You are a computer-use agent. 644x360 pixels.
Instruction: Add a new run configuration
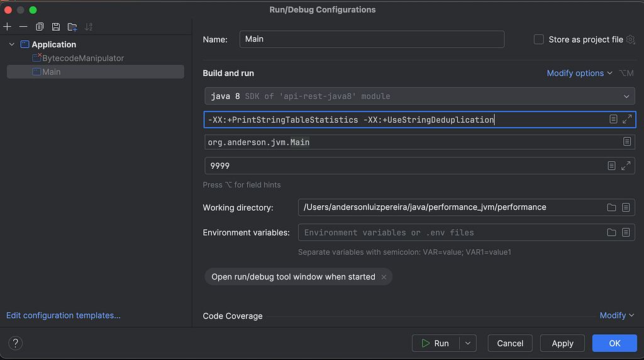coord(8,27)
